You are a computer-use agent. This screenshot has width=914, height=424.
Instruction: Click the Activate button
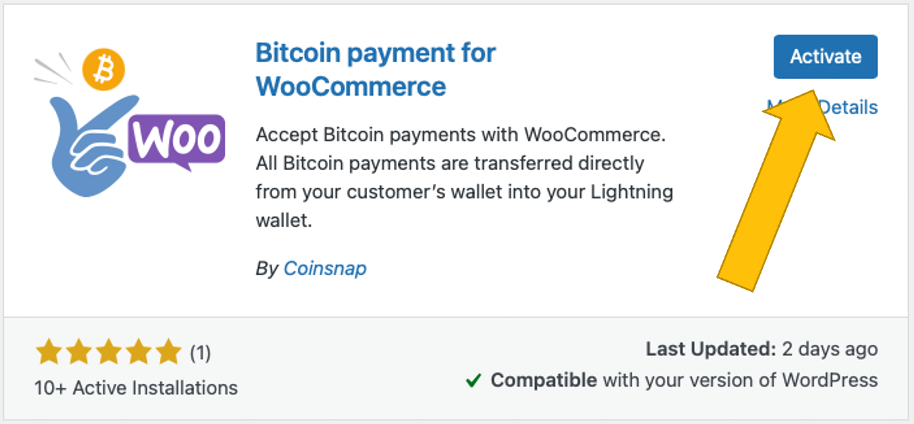[825, 57]
